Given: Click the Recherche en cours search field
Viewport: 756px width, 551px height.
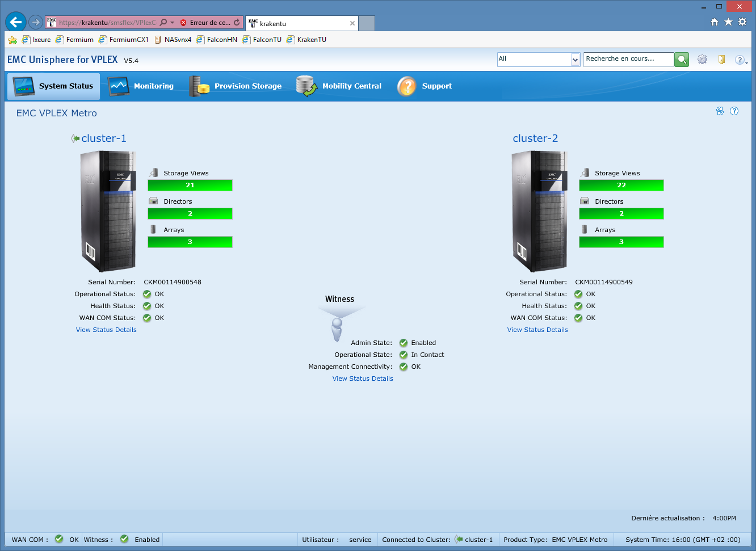Looking at the screenshot, I should (x=628, y=59).
